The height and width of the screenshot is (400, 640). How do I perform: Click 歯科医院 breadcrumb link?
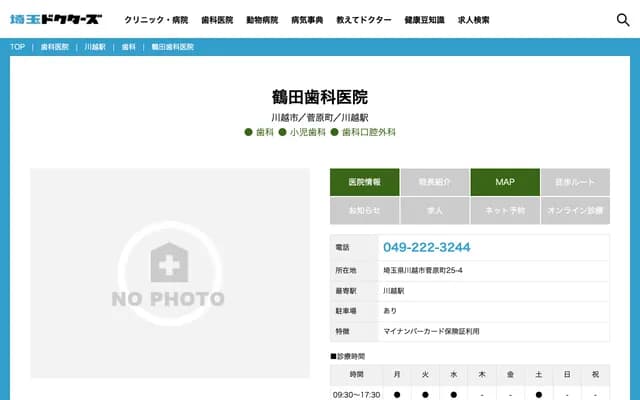point(55,47)
